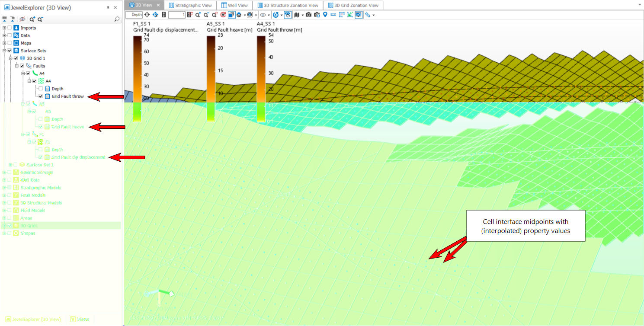
Task: Collapse the Surface Sets tree node
Action: (x=4, y=51)
